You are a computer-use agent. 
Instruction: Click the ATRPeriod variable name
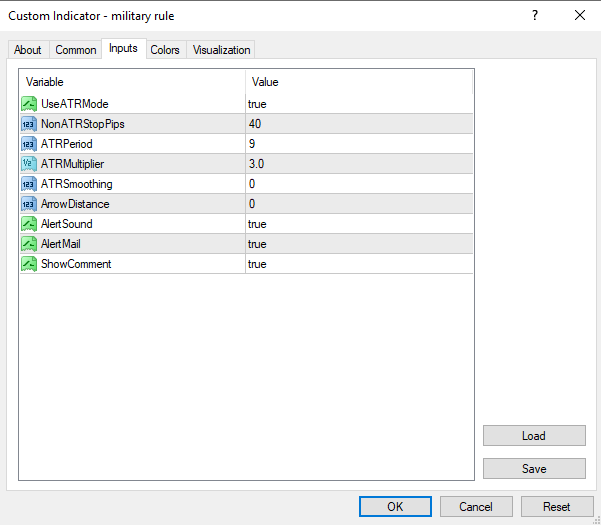67,144
